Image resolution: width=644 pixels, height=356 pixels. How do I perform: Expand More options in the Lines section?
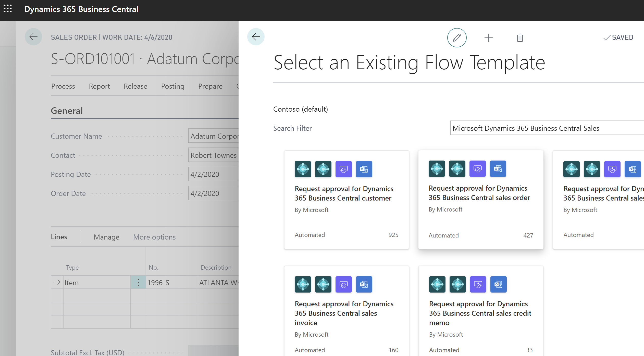(154, 237)
